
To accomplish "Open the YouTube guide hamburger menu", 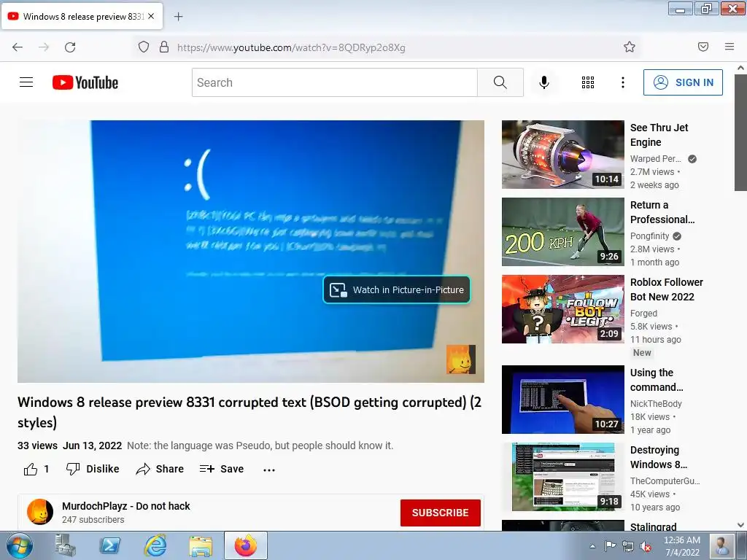I will (26, 82).
